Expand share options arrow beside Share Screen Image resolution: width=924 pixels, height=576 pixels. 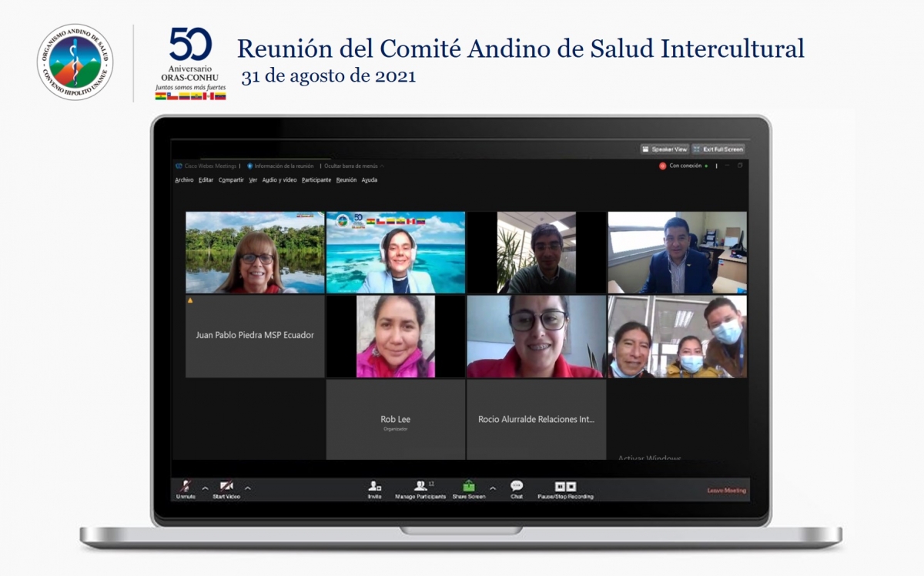[492, 488]
